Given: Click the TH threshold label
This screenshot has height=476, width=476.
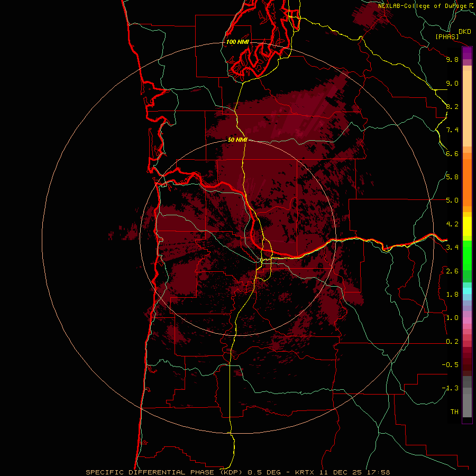Looking at the screenshot, I should click(x=454, y=411).
